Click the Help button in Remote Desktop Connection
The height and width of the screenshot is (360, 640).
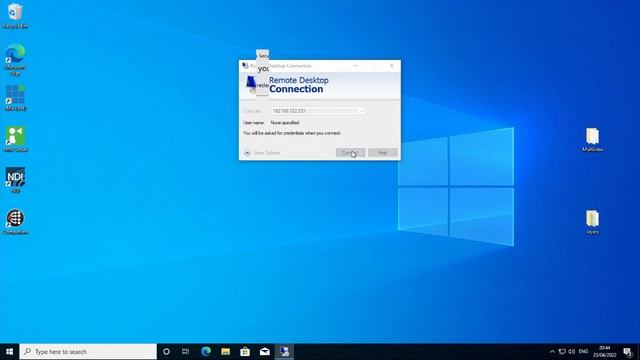(382, 153)
